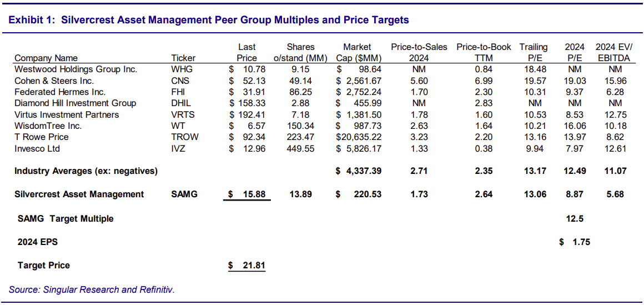Select the Company Name column header
Screen dimensions: 644x305
[46, 58]
